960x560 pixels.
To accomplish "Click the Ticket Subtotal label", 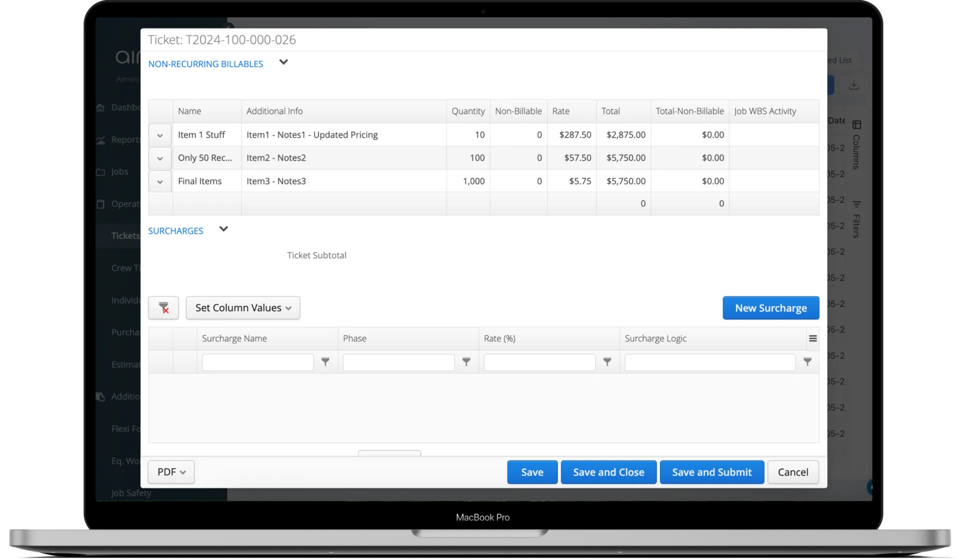I will (316, 255).
